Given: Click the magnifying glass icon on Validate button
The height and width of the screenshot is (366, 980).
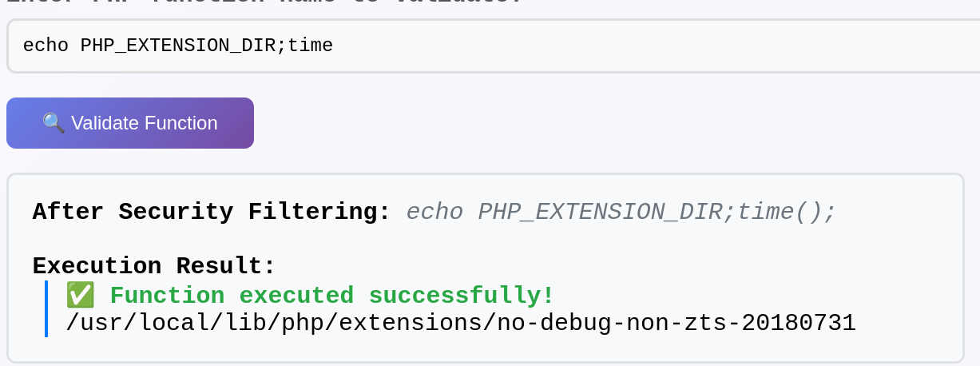Looking at the screenshot, I should click(53, 123).
